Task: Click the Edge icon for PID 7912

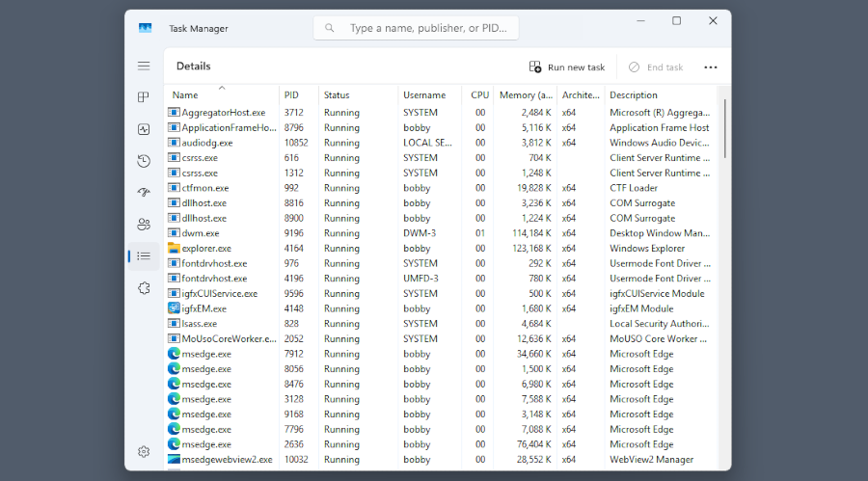Action: pyautogui.click(x=174, y=354)
